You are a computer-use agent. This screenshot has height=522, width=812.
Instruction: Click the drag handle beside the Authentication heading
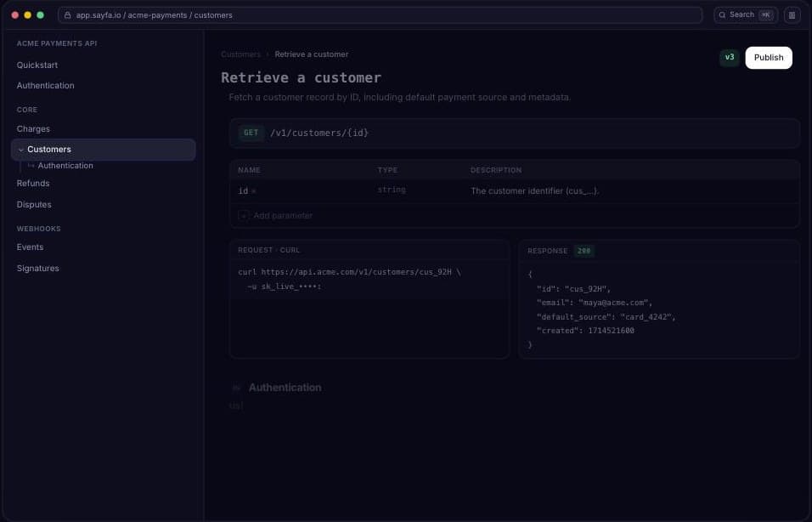point(236,388)
